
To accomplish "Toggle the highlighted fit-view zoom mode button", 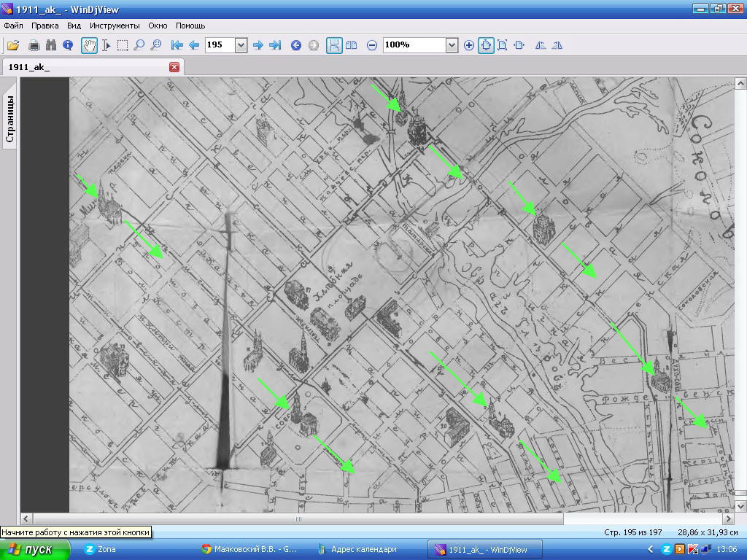I will click(x=486, y=45).
